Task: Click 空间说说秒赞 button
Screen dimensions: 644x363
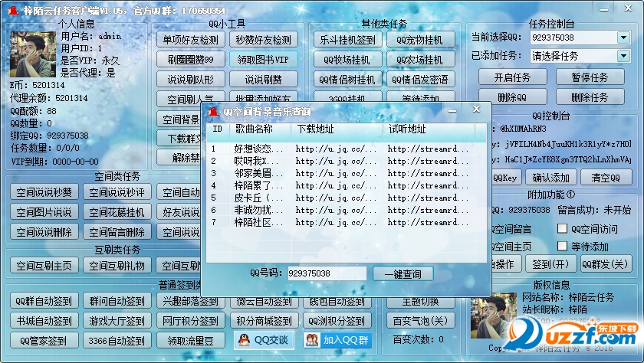Action: tap(44, 192)
